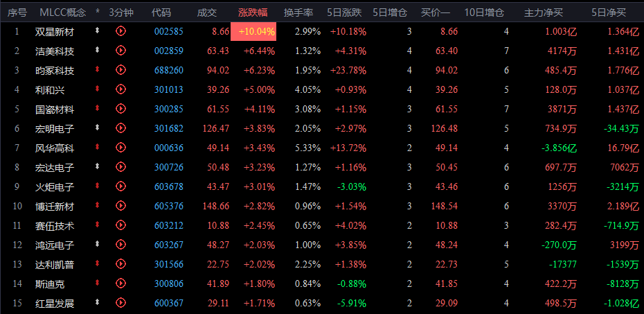Image resolution: width=644 pixels, height=314 pixels.
Task: Click the star-column marker for 斯迪克
Action: [x=98, y=283]
